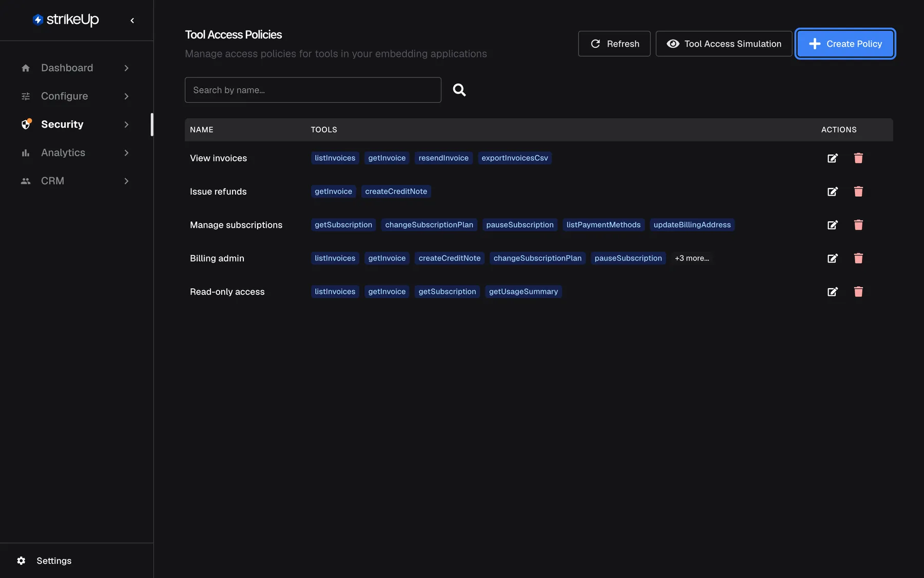Screen dimensions: 924x578
Task: Click updateBillingAddress tag
Action: point(692,225)
